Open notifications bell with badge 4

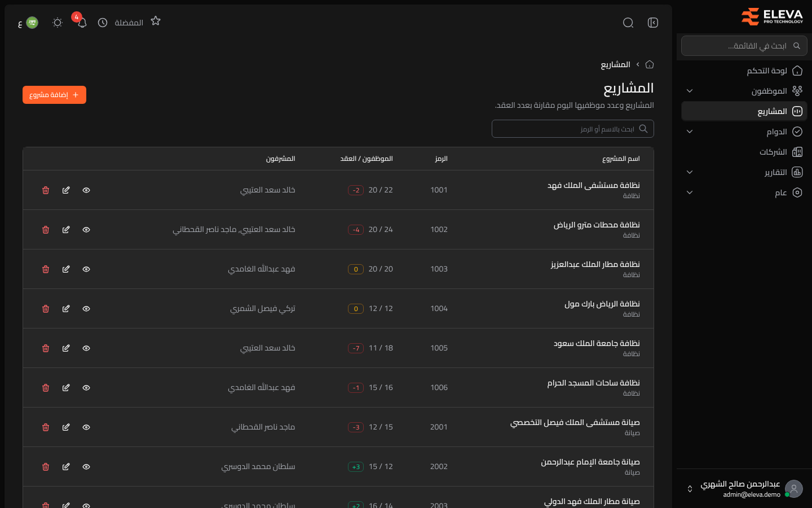(x=82, y=23)
